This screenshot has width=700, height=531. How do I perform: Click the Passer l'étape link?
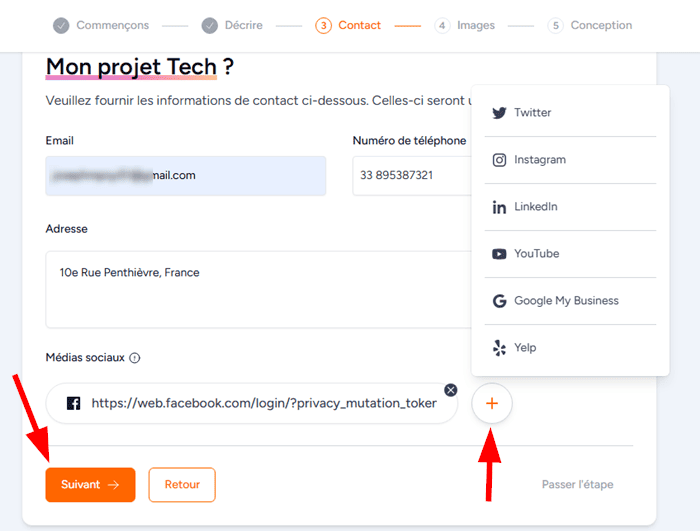tap(577, 485)
